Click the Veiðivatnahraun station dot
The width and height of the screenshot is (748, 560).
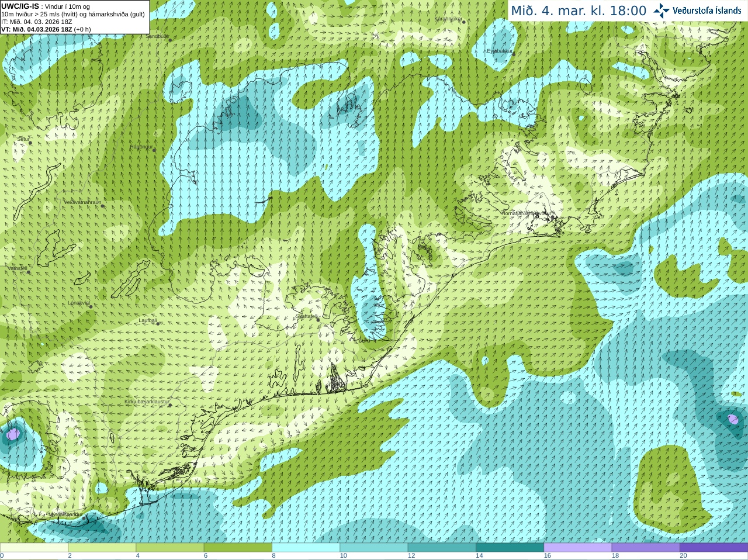point(102,206)
